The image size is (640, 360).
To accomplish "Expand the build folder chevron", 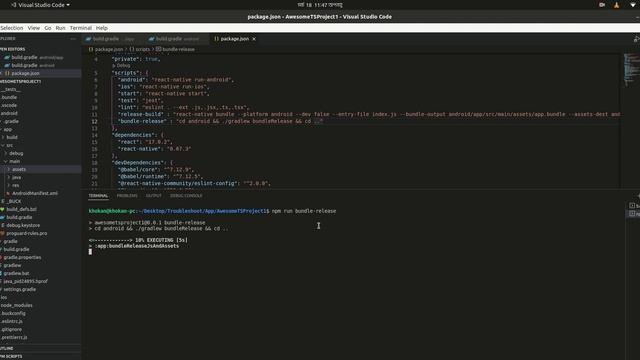I will tap(3, 137).
